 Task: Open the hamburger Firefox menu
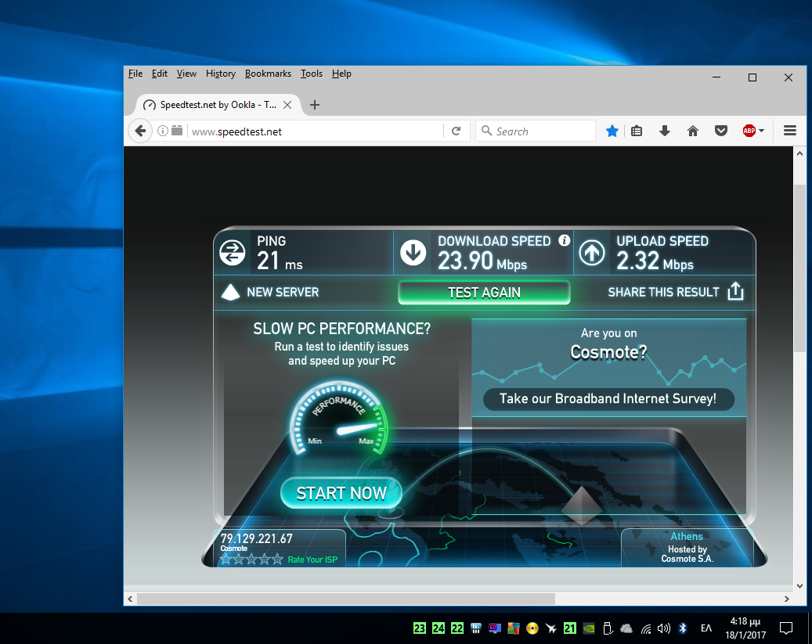click(x=790, y=131)
